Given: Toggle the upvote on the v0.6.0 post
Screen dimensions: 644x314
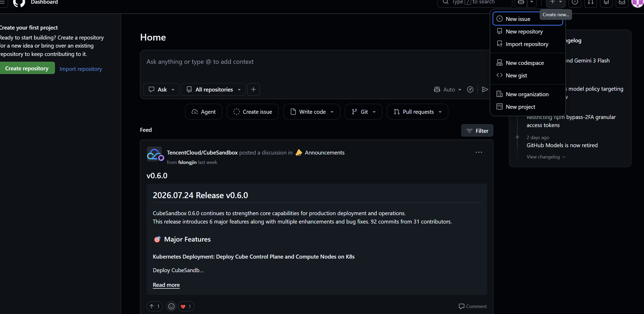Looking at the screenshot, I should coord(155,306).
